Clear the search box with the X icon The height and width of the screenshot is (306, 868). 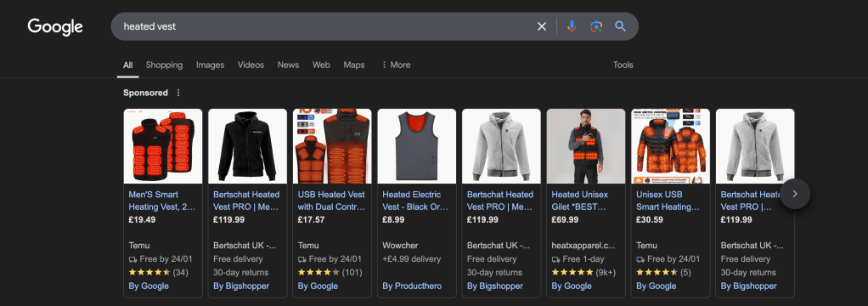pos(541,26)
